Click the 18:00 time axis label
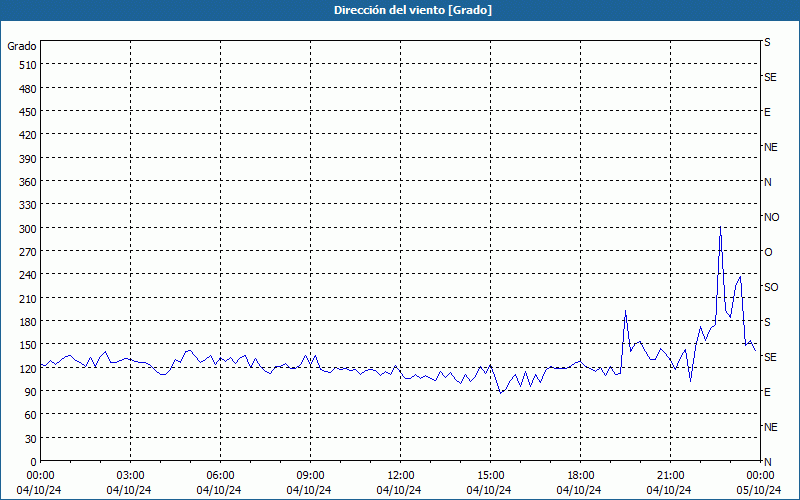Viewport: 800px width, 500px height. (581, 476)
